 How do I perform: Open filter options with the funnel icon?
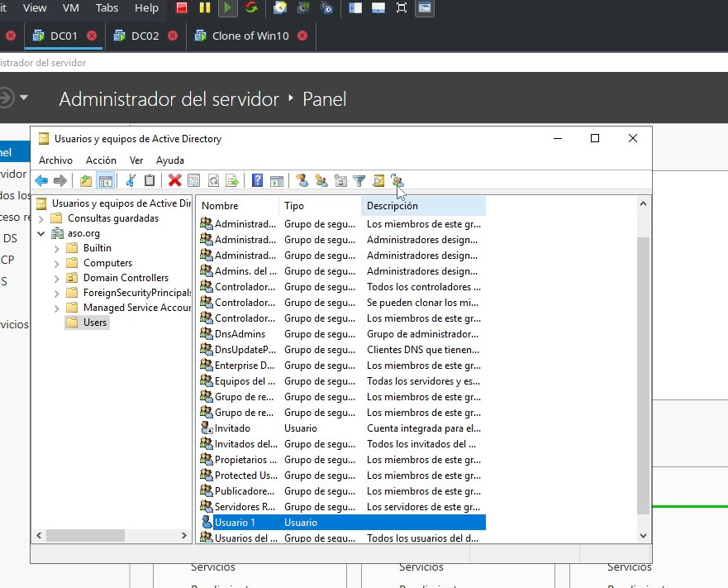pyautogui.click(x=359, y=181)
